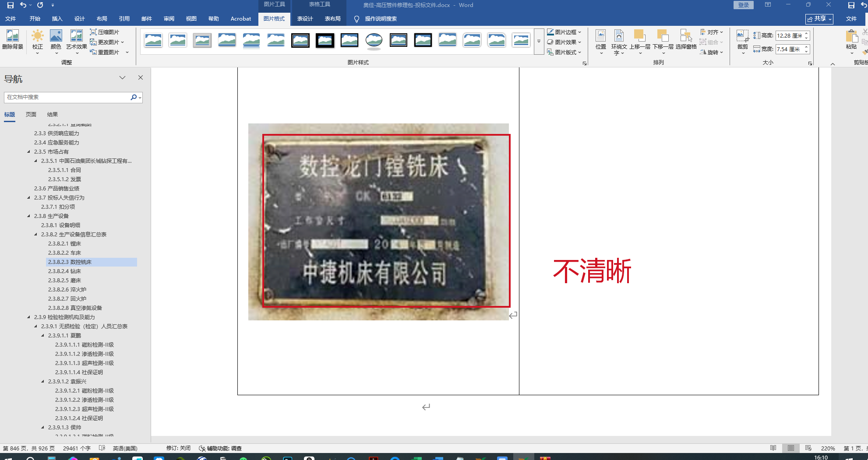
Task: Show 页面 (Pages) in navigation pane
Action: [x=31, y=115]
